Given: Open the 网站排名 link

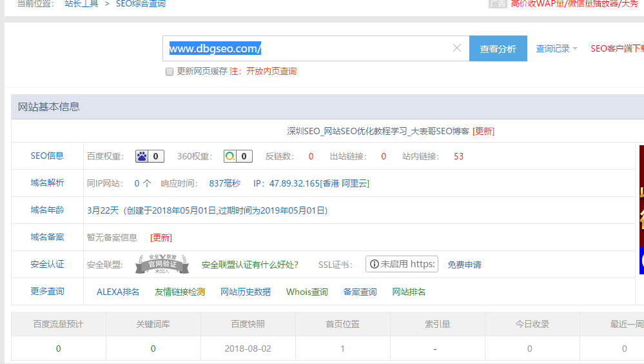Looking at the screenshot, I should pos(409,292).
